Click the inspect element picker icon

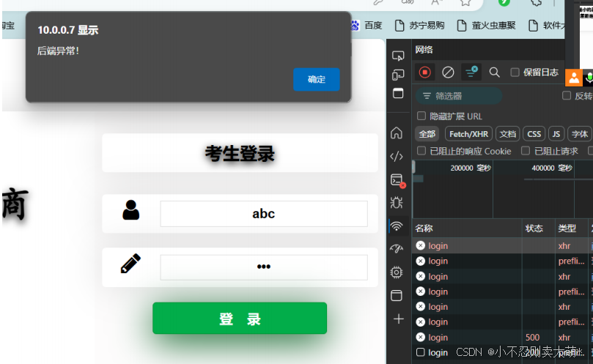[x=398, y=56]
